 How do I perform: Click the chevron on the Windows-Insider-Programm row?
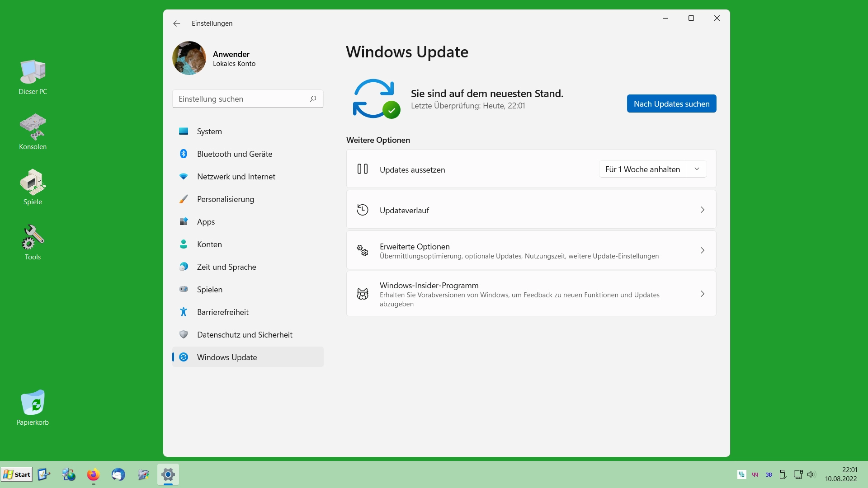703,294
